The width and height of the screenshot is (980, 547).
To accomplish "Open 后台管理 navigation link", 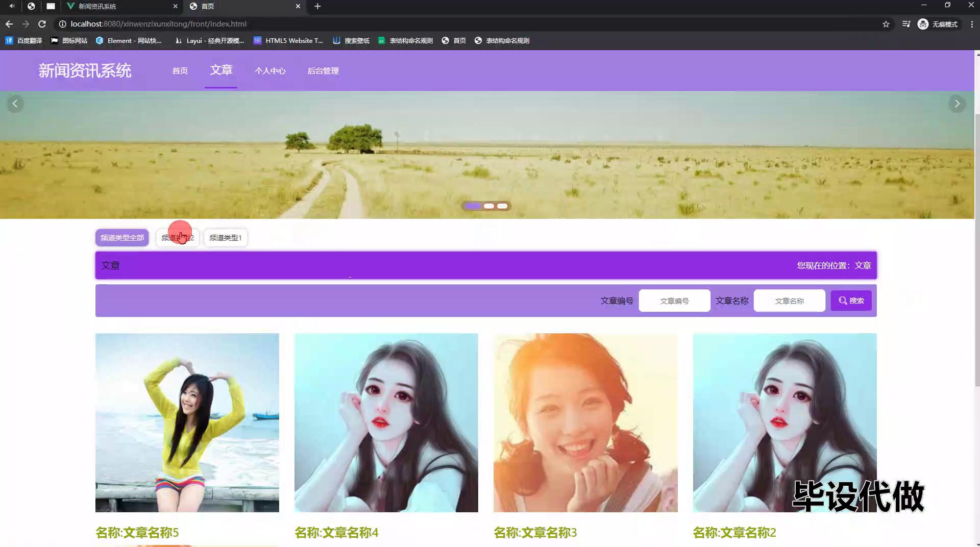I will tap(323, 71).
